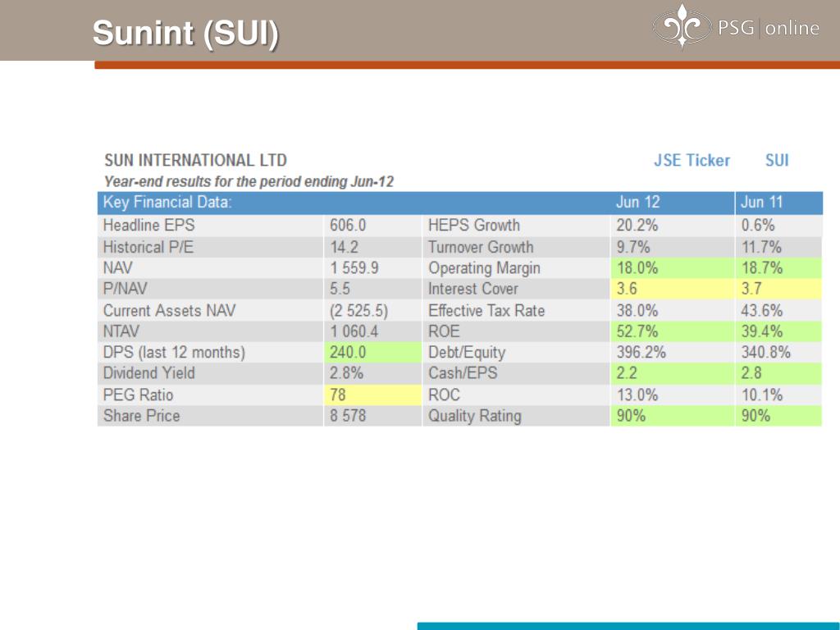Viewport: 840px width, 630px height.
Task: Select the green Operating Margin cell 18.0%
Action: pyautogui.click(x=672, y=268)
